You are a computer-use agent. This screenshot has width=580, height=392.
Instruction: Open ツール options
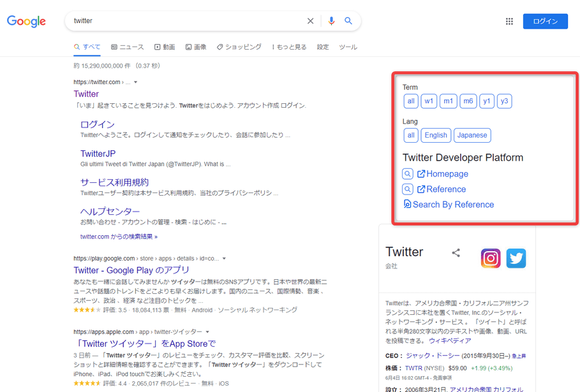348,47
